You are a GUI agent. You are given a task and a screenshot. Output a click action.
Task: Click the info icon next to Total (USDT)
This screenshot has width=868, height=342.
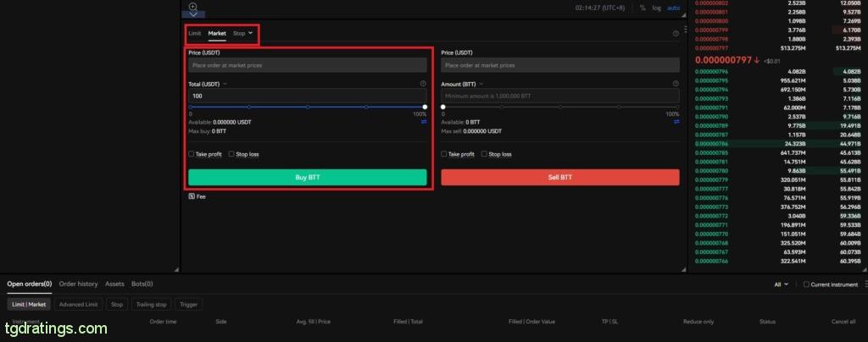tap(423, 84)
